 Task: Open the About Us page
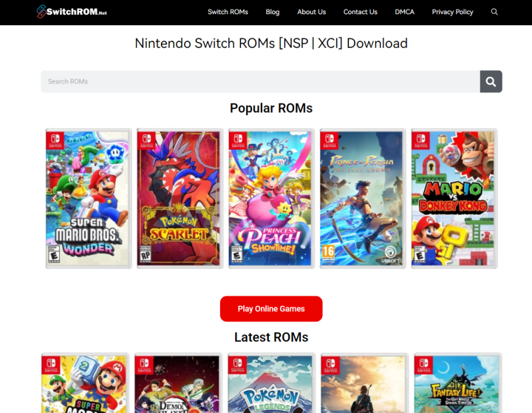[312, 12]
